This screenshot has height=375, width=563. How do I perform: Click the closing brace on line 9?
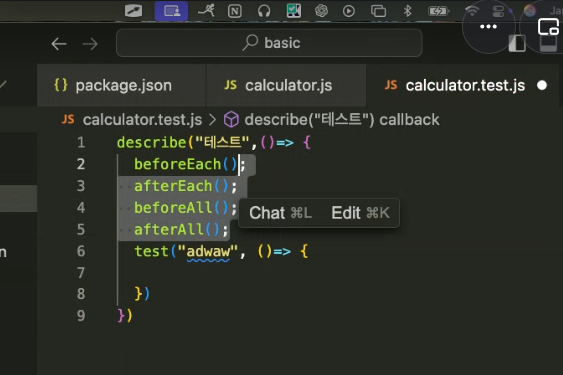121,316
